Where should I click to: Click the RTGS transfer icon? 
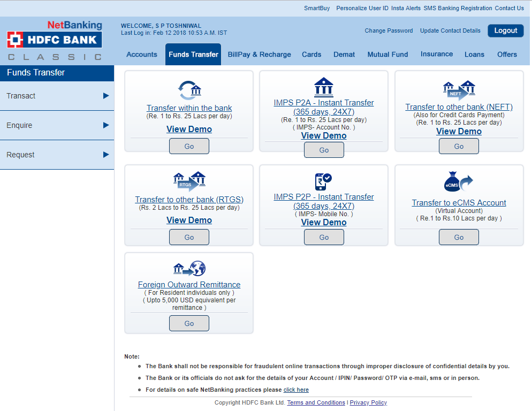(x=189, y=181)
